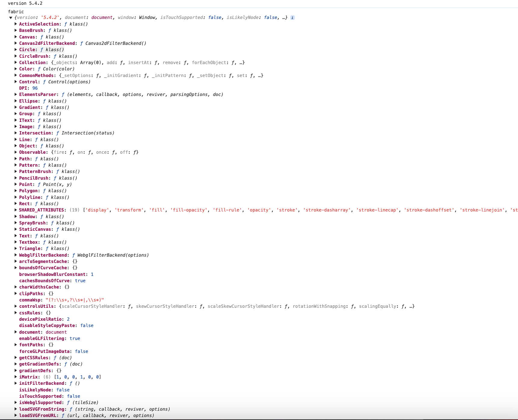Expand the Canvas klass entry
The width and height of the screenshot is (518, 420).
[x=16, y=37]
